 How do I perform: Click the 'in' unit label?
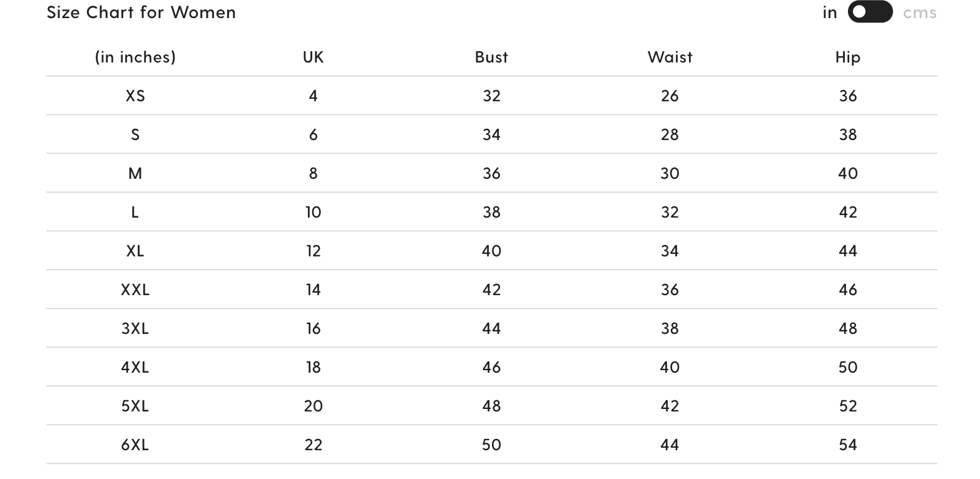click(x=830, y=13)
